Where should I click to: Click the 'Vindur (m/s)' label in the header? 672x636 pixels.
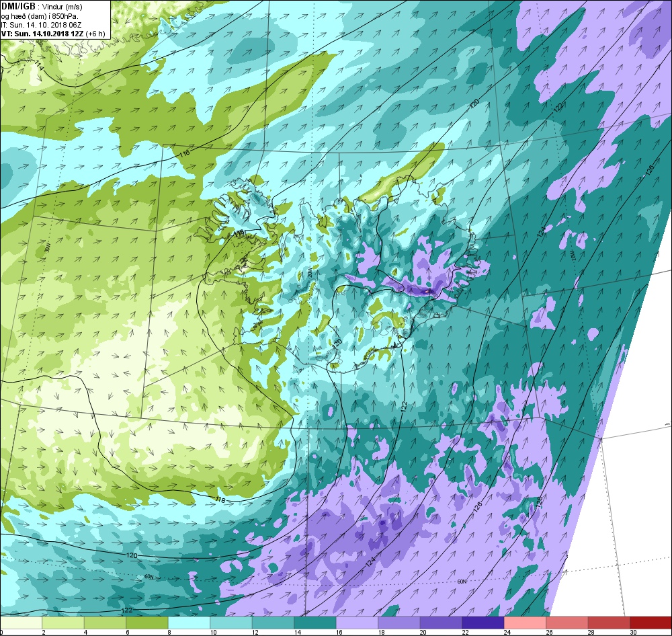click(62, 7)
